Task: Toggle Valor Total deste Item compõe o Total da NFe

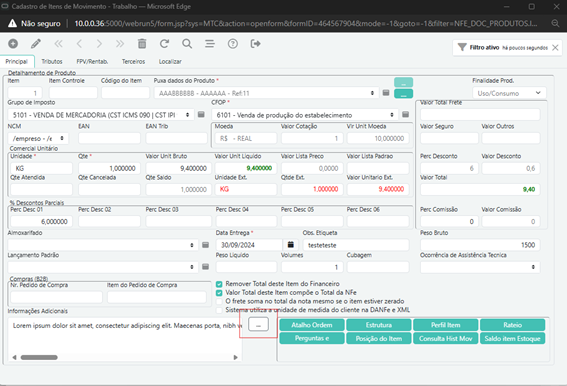Action: pos(219,293)
